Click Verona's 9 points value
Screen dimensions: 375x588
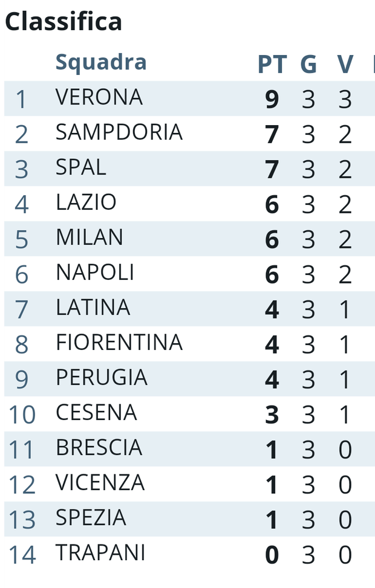(x=272, y=99)
